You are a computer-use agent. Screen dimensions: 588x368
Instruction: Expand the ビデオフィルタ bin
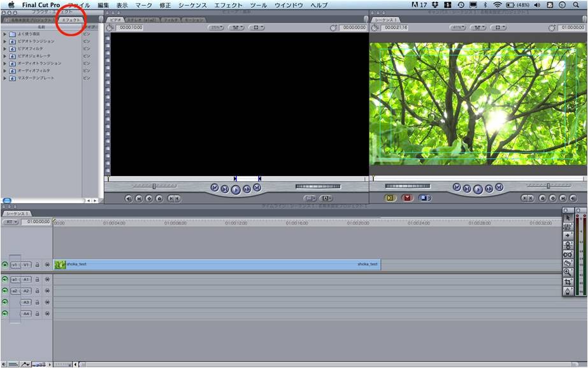5,48
